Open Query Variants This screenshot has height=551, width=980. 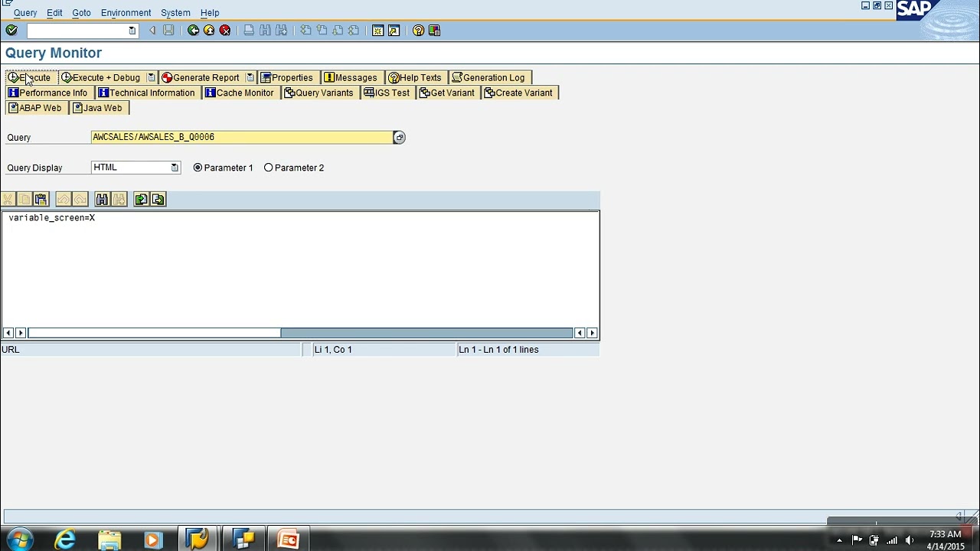click(319, 93)
